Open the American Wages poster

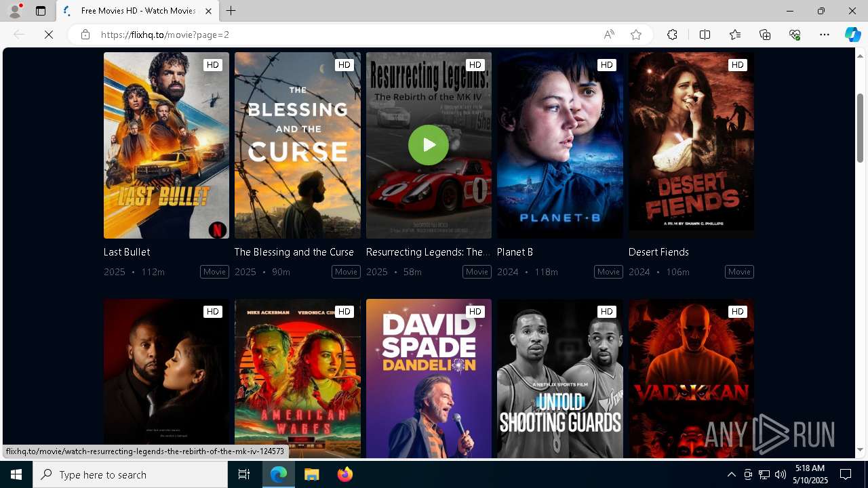(298, 379)
